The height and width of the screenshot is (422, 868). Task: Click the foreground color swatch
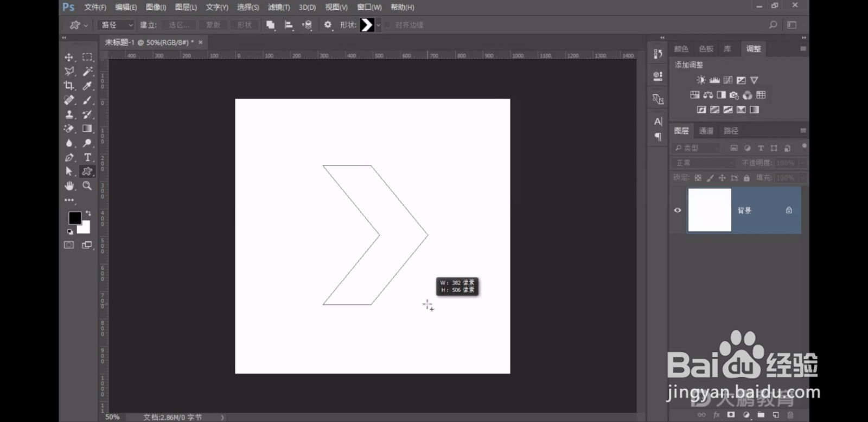click(74, 218)
